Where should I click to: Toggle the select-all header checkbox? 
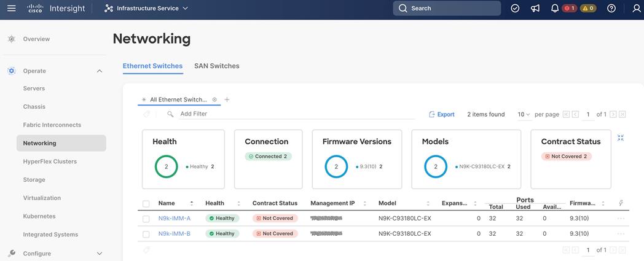point(146,203)
